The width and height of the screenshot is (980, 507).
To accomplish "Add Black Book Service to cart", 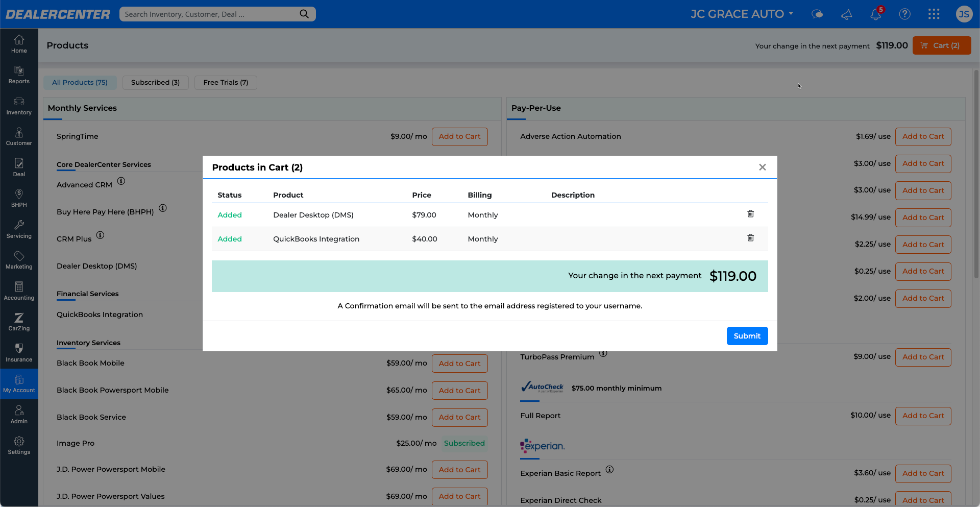I will pos(459,417).
